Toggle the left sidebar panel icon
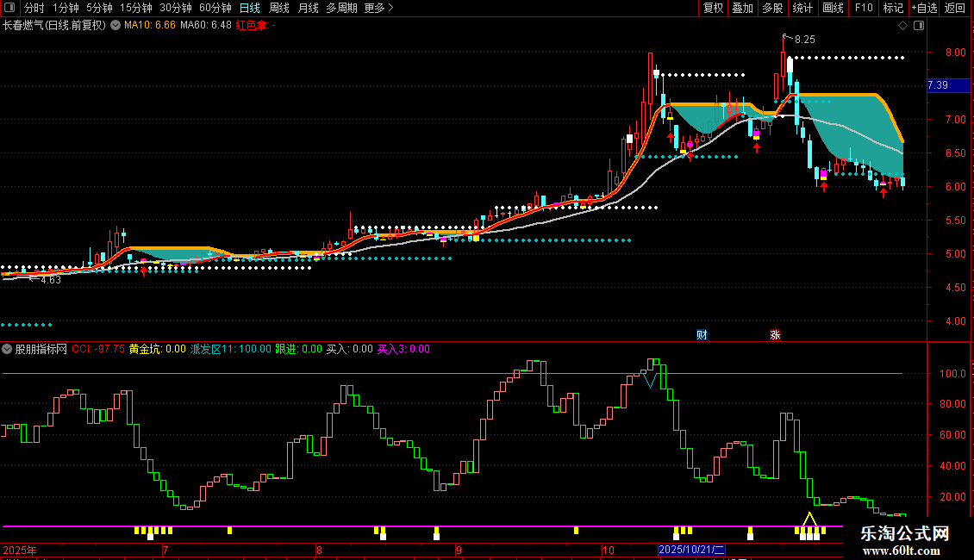The height and width of the screenshot is (560, 974). pyautogui.click(x=9, y=8)
